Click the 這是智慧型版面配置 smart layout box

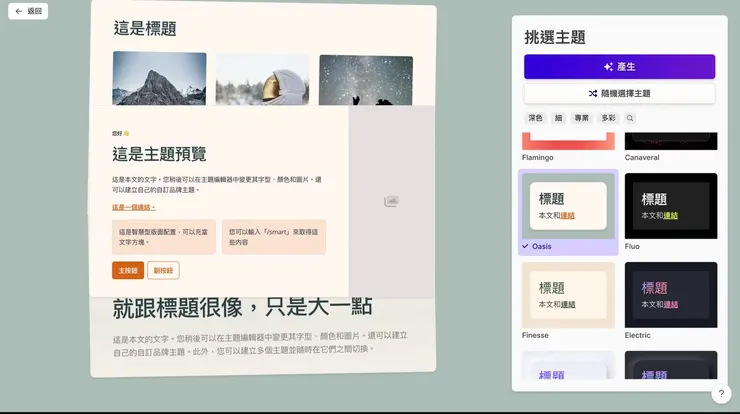164,237
